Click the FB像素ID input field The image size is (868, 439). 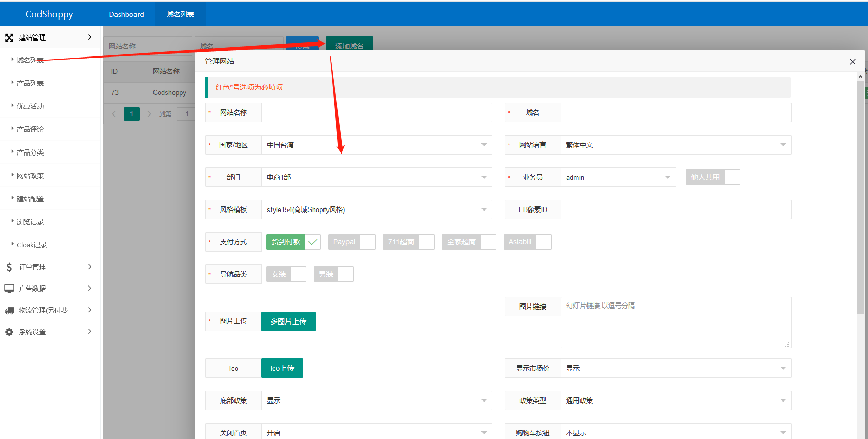pyautogui.click(x=676, y=209)
